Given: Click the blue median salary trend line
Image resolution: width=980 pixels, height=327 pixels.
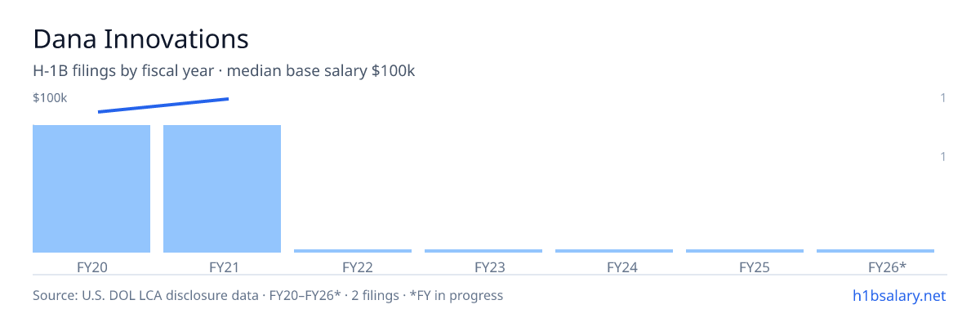Looking at the screenshot, I should [x=163, y=105].
